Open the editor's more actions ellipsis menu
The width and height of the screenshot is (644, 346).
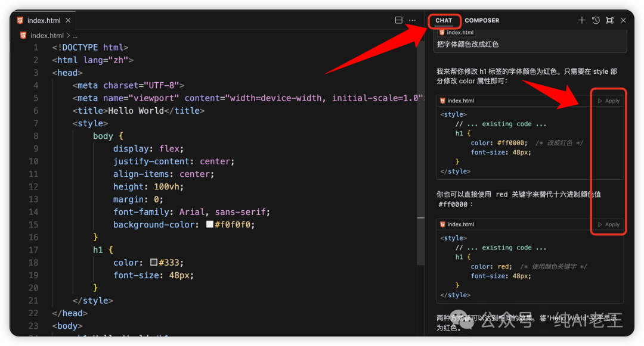pyautogui.click(x=412, y=20)
